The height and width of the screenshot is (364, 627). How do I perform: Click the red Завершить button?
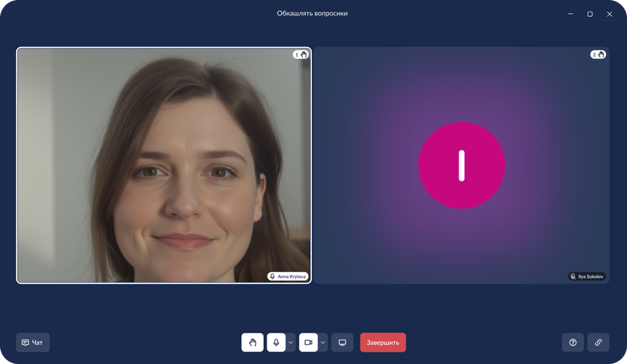pos(383,342)
